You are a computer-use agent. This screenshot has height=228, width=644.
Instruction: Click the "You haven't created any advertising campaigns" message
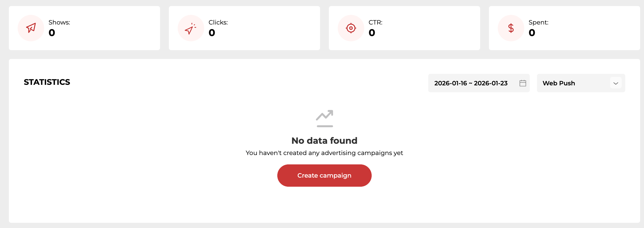(324, 153)
